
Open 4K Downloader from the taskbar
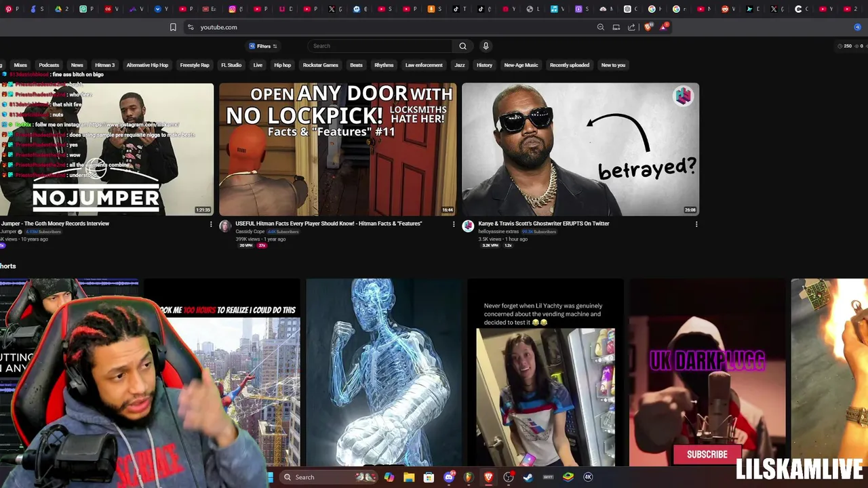(x=588, y=477)
